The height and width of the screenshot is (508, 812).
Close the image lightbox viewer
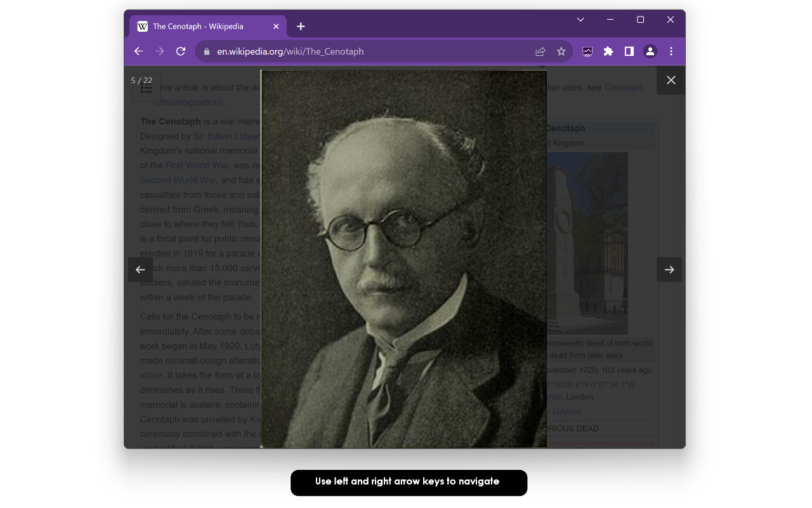point(671,80)
